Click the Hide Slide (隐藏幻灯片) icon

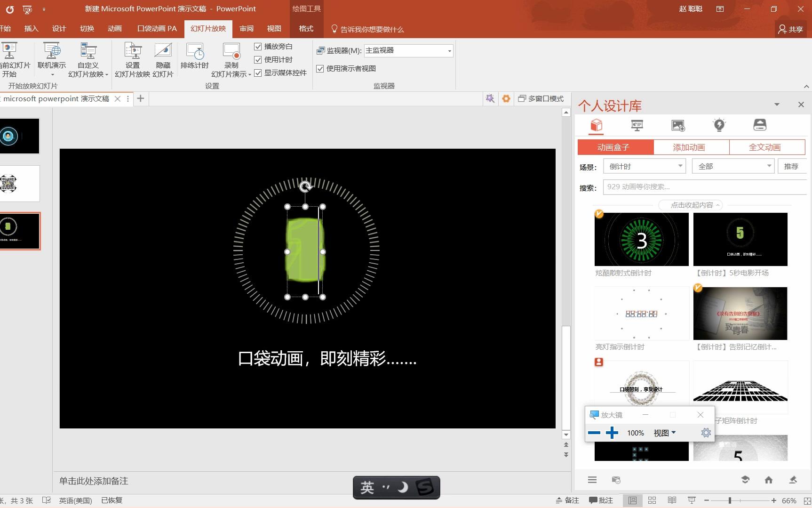click(x=163, y=51)
